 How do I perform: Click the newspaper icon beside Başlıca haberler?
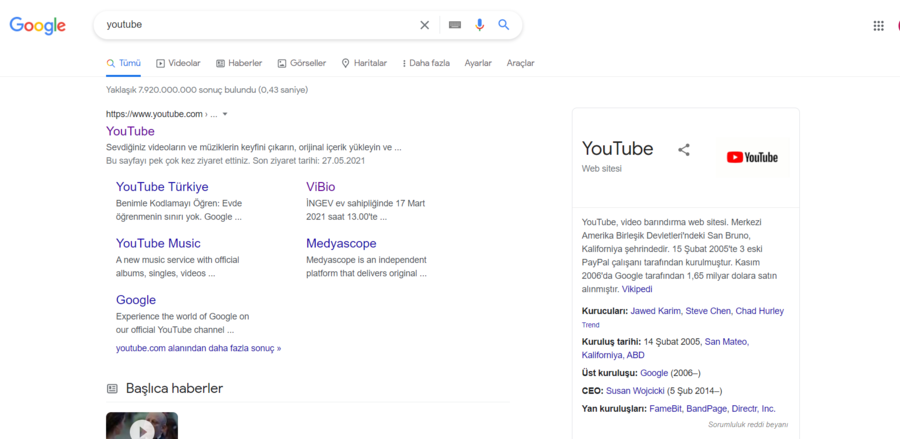(112, 389)
